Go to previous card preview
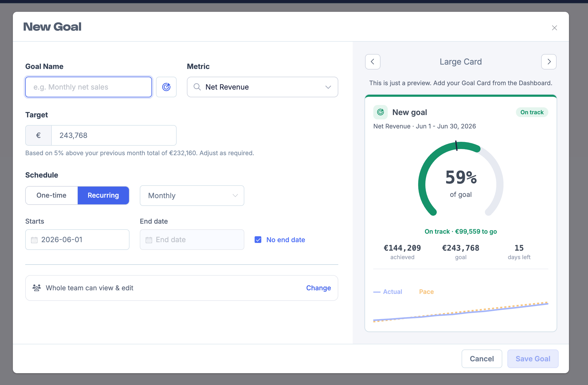The height and width of the screenshot is (385, 588). pos(373,62)
